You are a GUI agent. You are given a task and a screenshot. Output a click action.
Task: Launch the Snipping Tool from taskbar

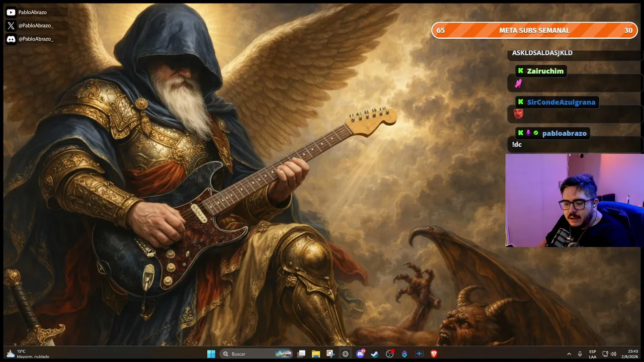pyautogui.click(x=330, y=354)
